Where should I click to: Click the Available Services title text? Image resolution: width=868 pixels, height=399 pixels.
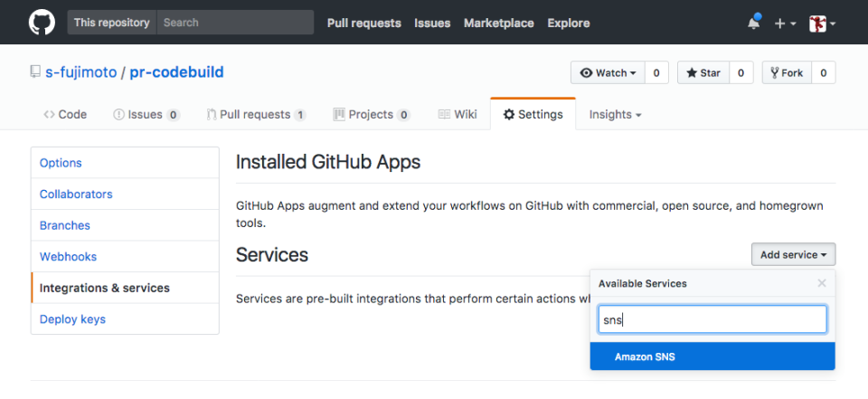(x=642, y=283)
